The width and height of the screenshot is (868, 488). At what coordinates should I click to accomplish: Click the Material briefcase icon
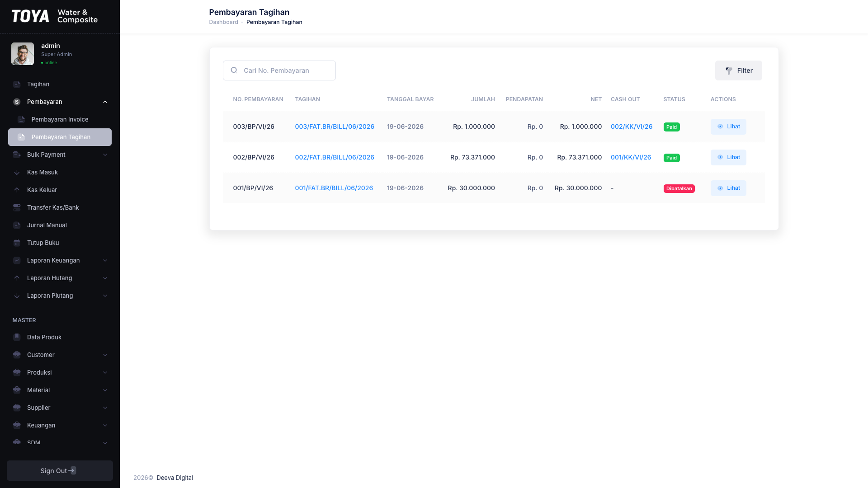[x=17, y=390]
